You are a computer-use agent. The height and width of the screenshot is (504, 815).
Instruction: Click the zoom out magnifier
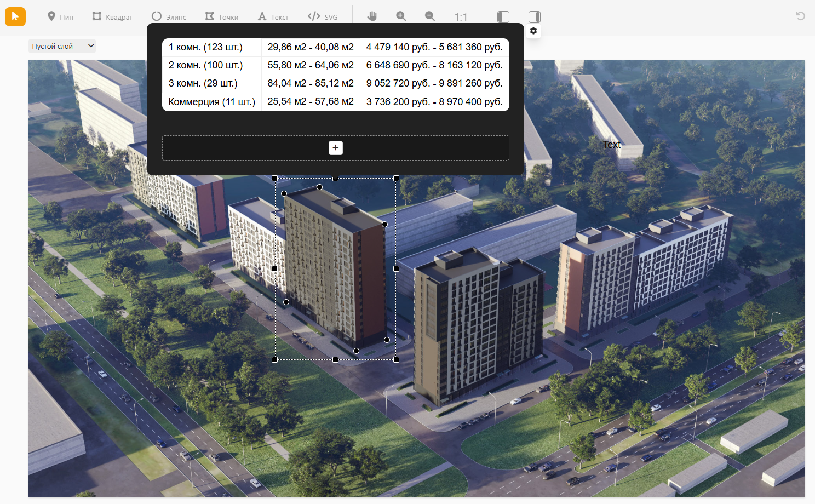tap(430, 16)
